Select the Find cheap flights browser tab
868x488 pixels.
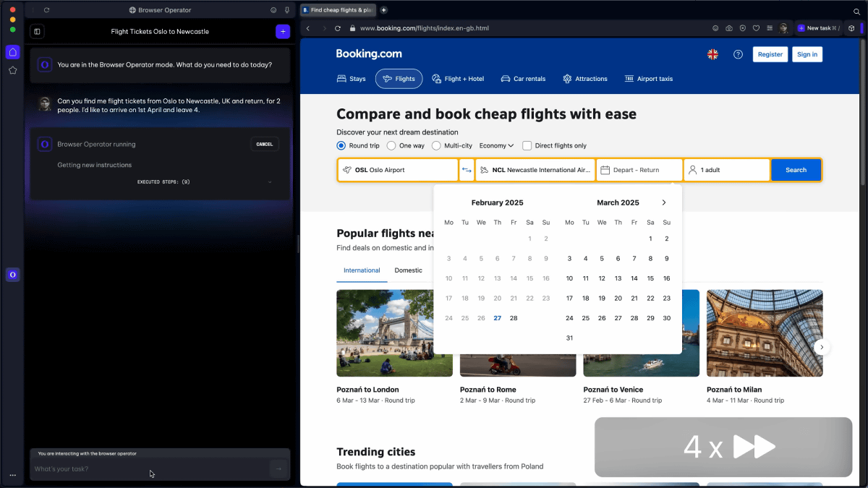[x=338, y=10]
